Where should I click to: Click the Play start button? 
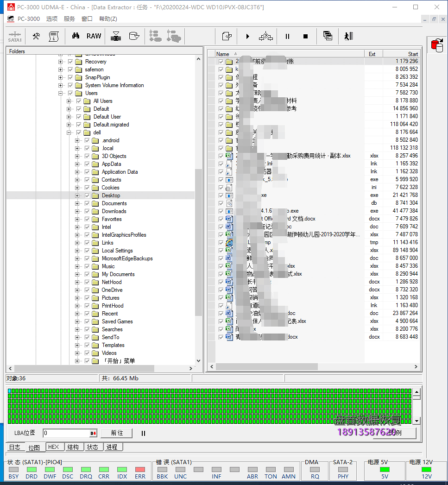coord(247,36)
